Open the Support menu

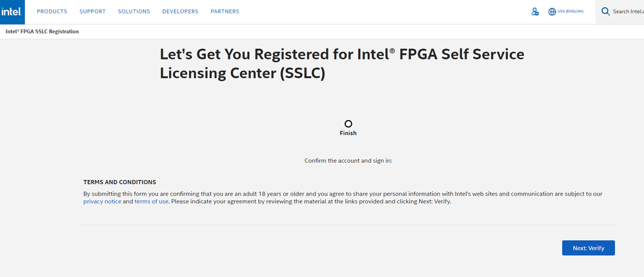tap(92, 12)
